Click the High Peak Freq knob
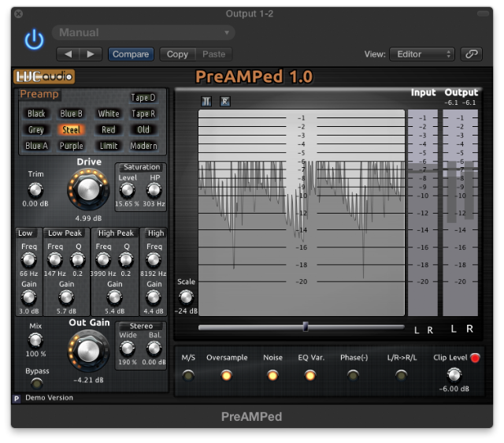The image size is (504, 443). tap(103, 260)
